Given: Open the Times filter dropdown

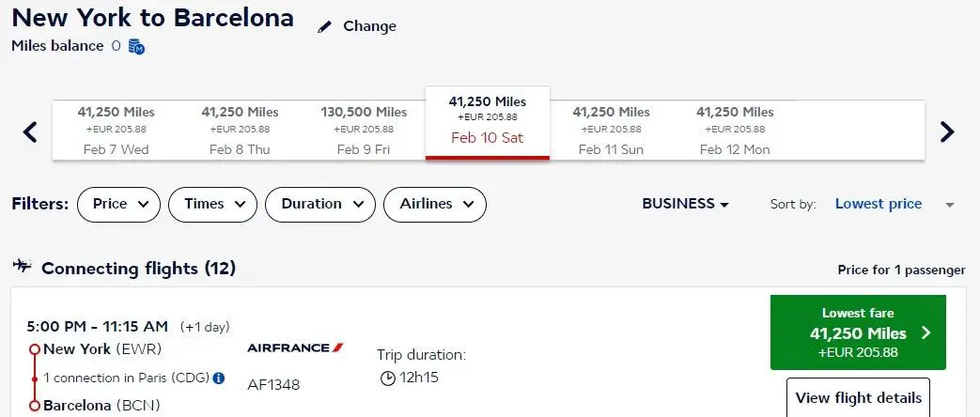Looking at the screenshot, I should pos(212,205).
